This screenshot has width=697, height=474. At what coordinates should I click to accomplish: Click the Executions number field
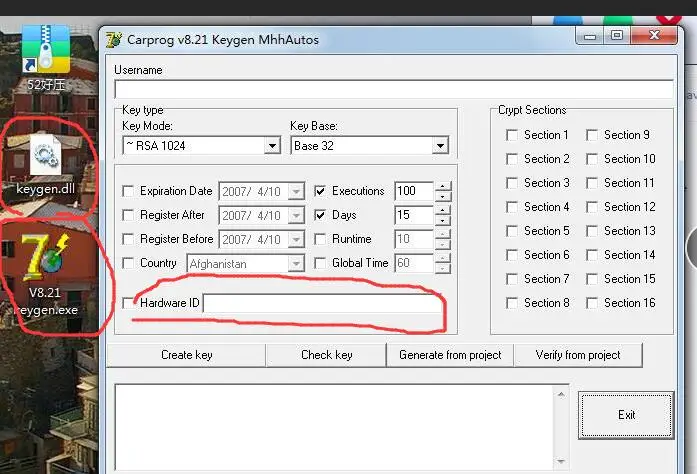[413, 191]
